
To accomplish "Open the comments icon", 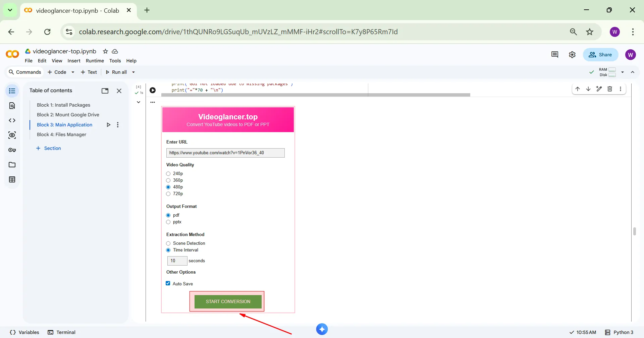I will click(x=555, y=55).
